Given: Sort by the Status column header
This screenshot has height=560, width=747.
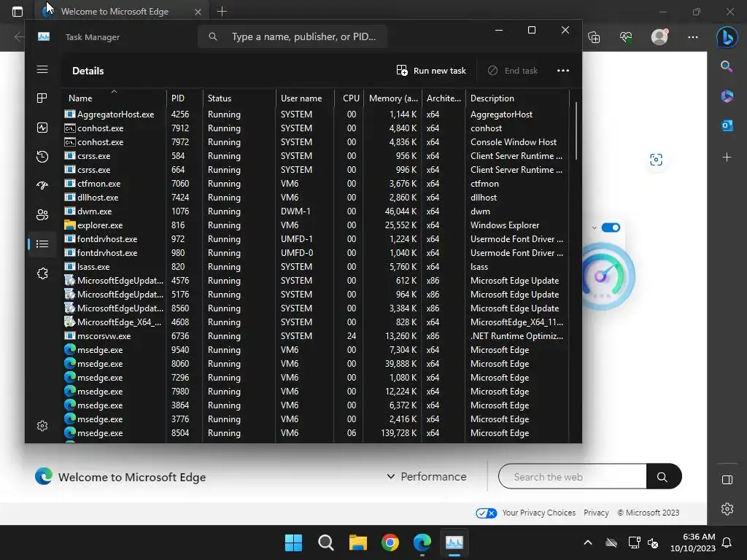Looking at the screenshot, I should [239, 98].
